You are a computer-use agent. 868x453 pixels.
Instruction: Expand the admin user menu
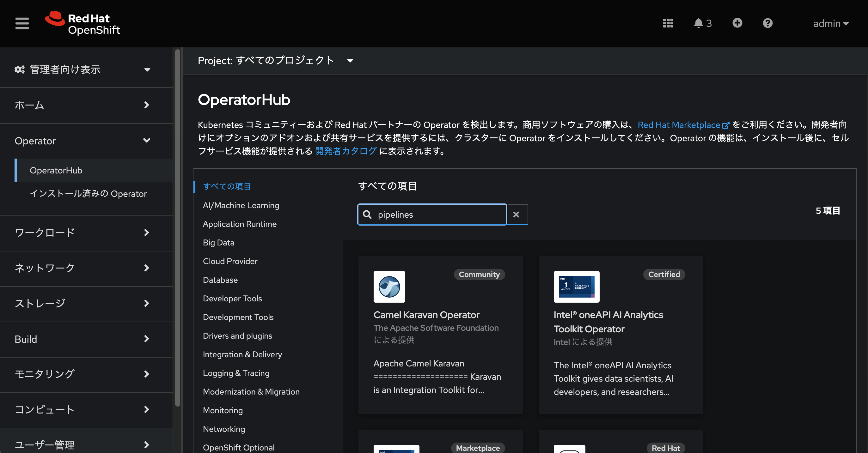coord(831,23)
